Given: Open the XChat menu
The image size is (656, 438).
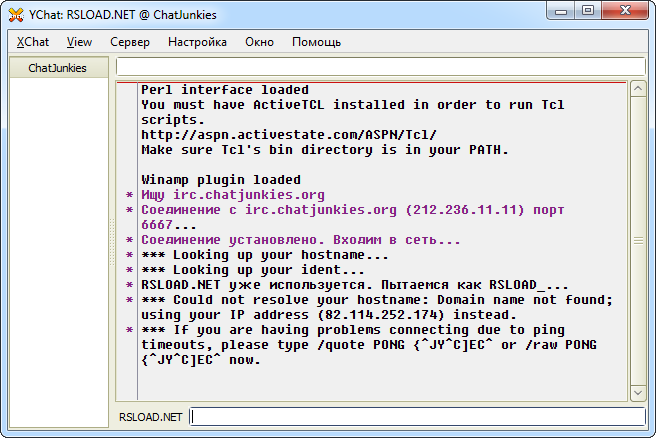Looking at the screenshot, I should (x=33, y=42).
